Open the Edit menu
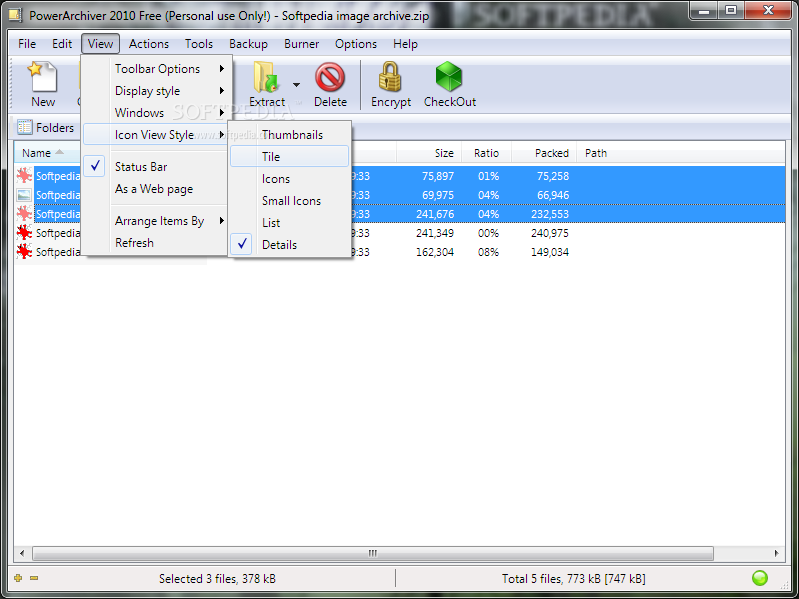799x599 pixels. point(62,44)
